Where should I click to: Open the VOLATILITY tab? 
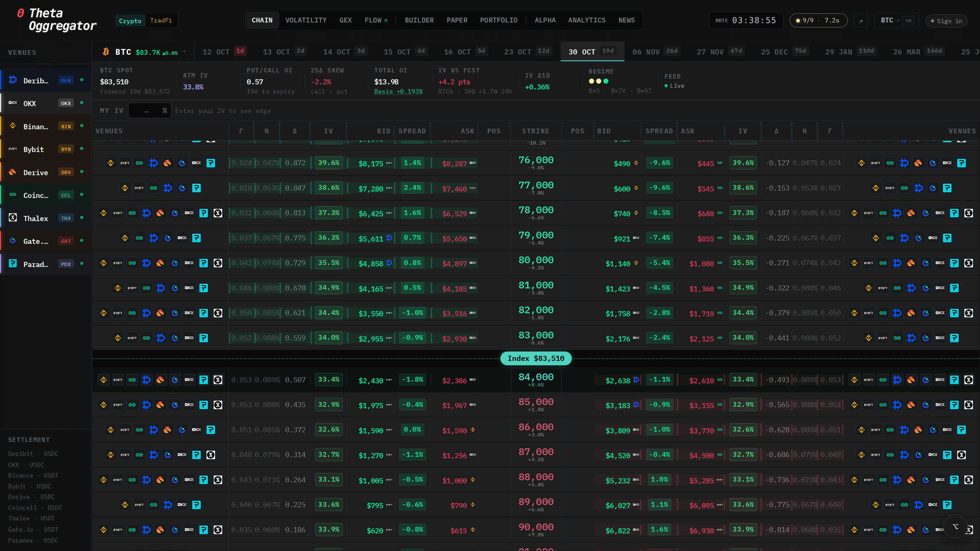pyautogui.click(x=306, y=20)
